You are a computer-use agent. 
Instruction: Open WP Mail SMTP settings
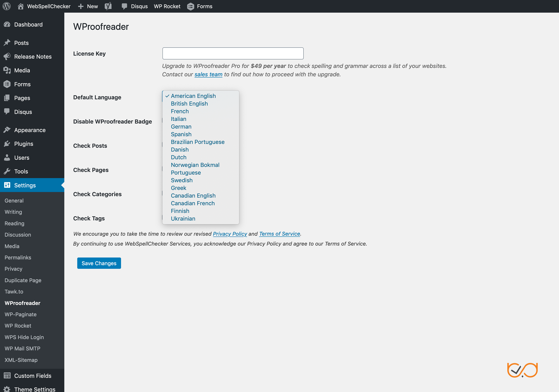22,349
